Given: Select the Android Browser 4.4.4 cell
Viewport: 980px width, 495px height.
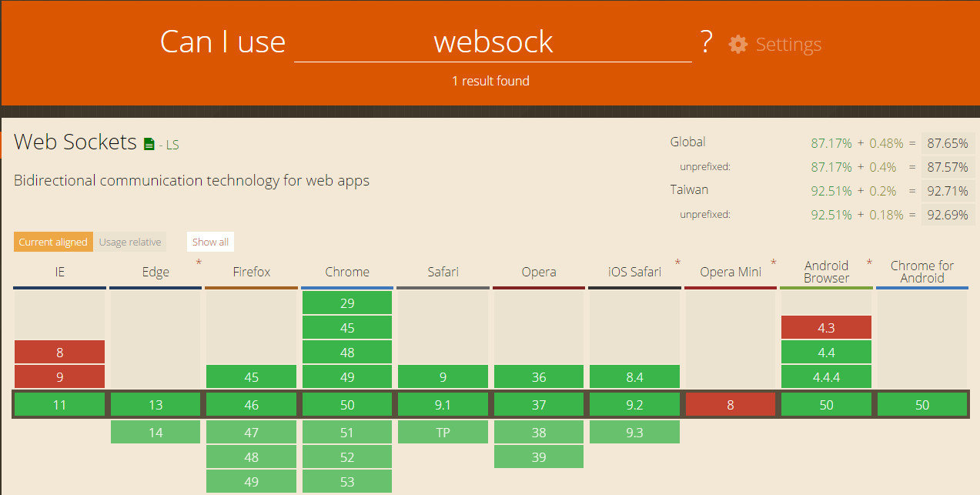Looking at the screenshot, I should click(826, 377).
